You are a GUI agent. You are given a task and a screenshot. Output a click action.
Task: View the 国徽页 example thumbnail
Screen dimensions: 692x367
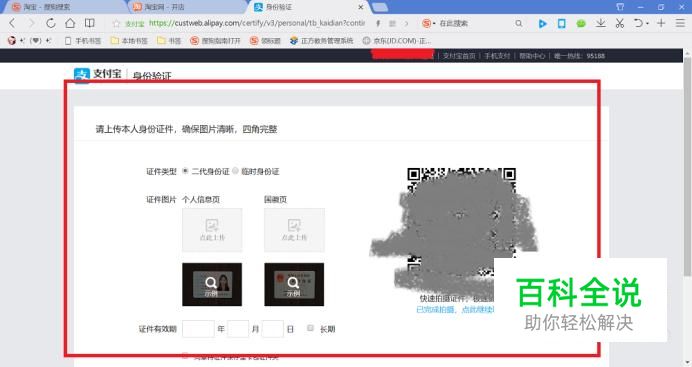click(294, 285)
